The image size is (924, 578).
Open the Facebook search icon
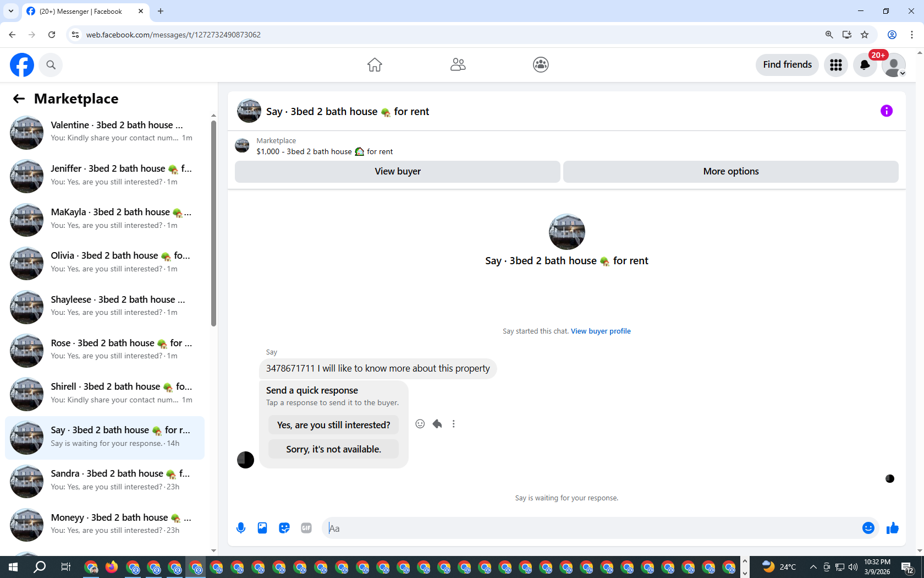pos(51,65)
